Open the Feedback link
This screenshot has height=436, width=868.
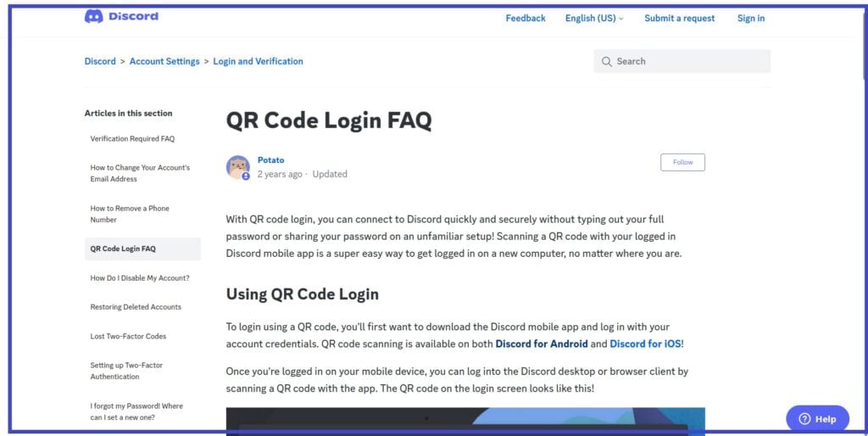(x=526, y=19)
